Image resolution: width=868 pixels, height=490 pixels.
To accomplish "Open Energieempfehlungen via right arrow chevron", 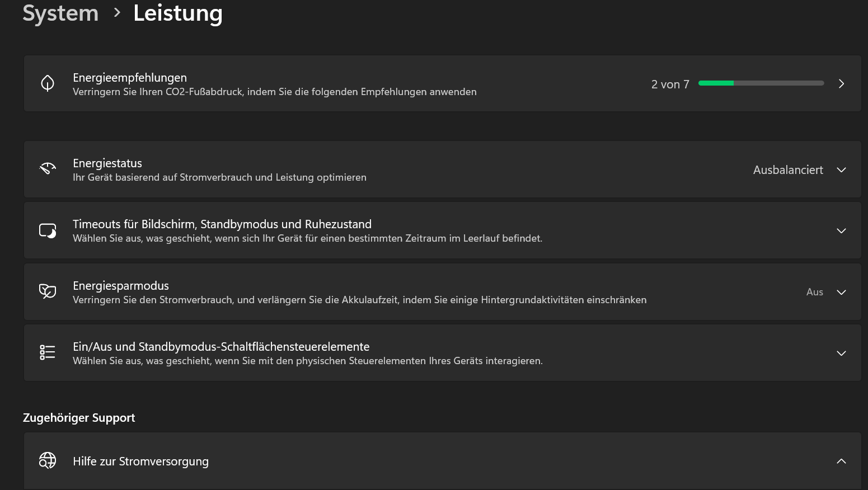I will [x=841, y=84].
